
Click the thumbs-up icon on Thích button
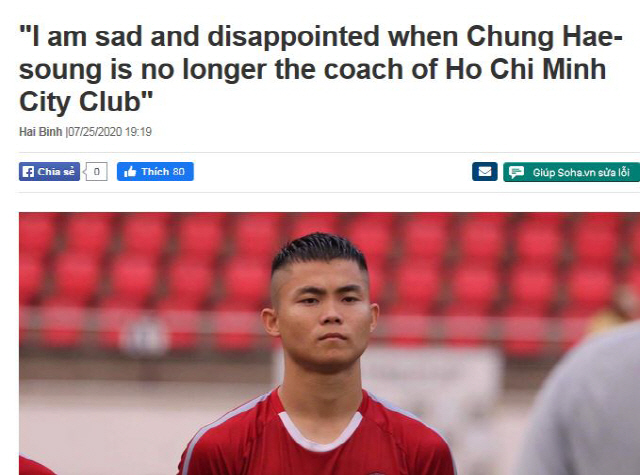click(130, 172)
